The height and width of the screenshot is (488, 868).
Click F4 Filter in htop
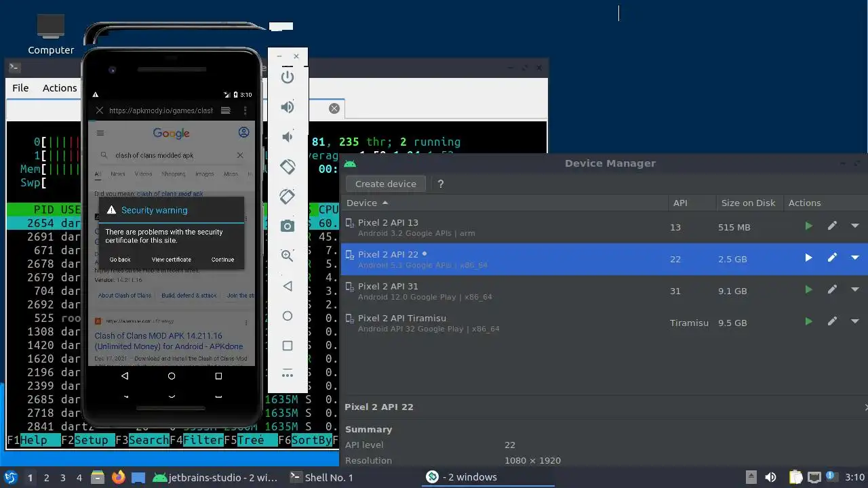(196, 440)
